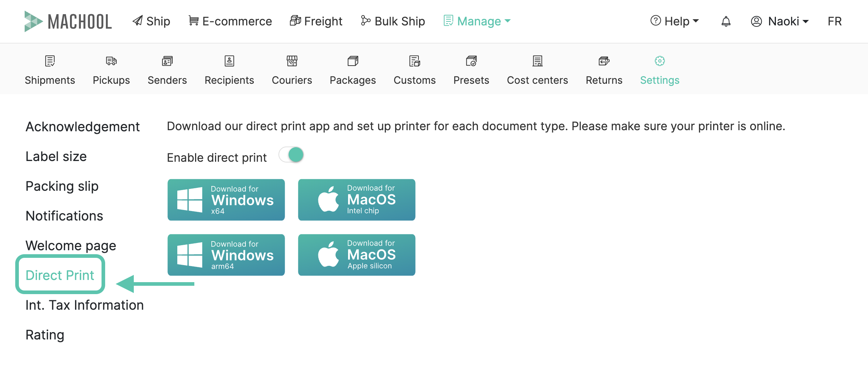Click Bulk Ship nav label
Screen dimensions: 868x367
[400, 21]
